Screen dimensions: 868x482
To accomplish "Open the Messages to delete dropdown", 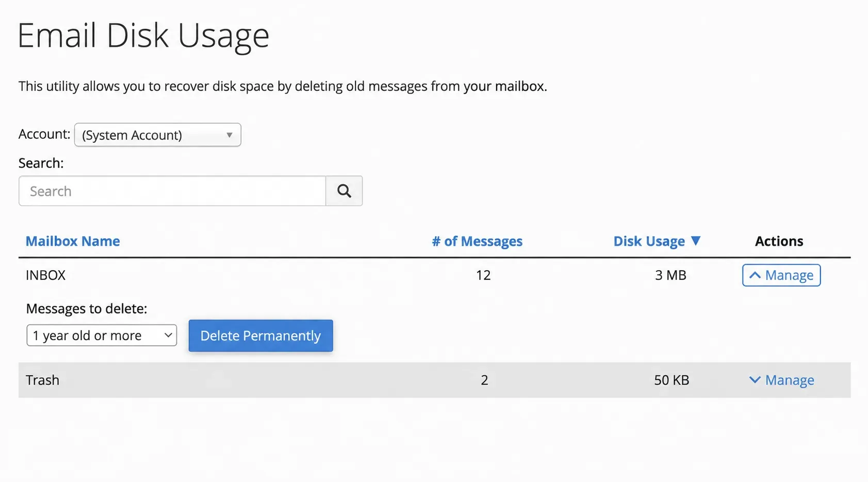I will point(102,336).
